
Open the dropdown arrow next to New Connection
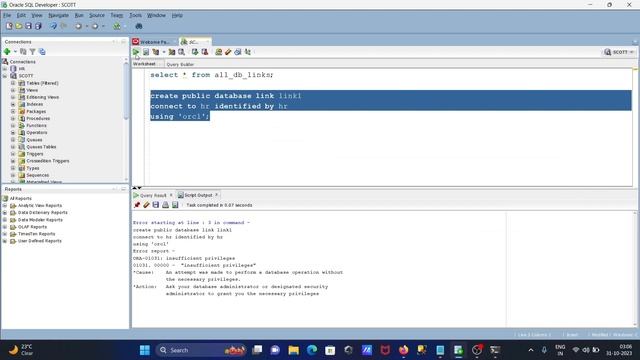(15, 51)
